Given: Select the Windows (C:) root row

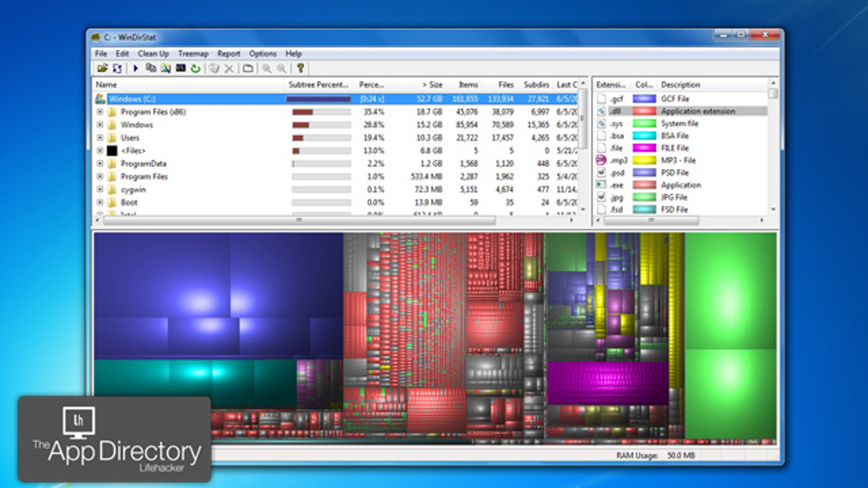Looking at the screenshot, I should 336,99.
